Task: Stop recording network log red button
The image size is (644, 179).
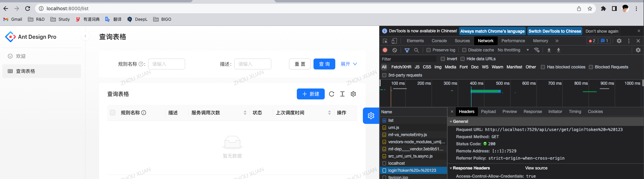Action: coord(385,50)
